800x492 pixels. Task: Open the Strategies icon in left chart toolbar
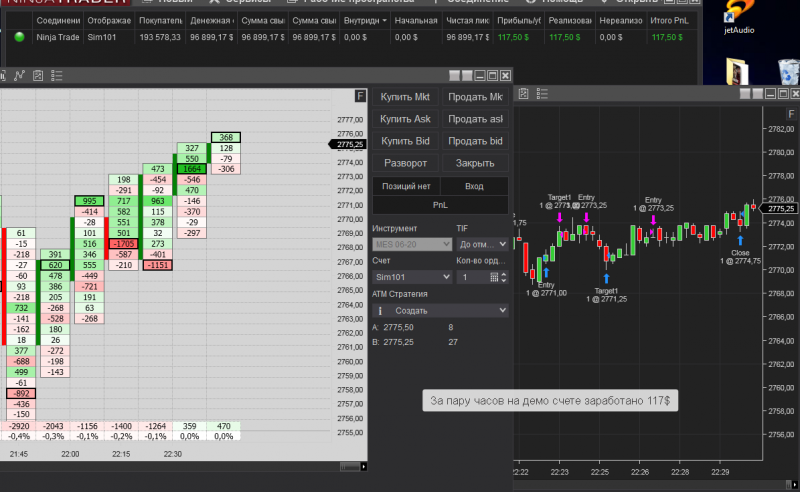point(38,76)
